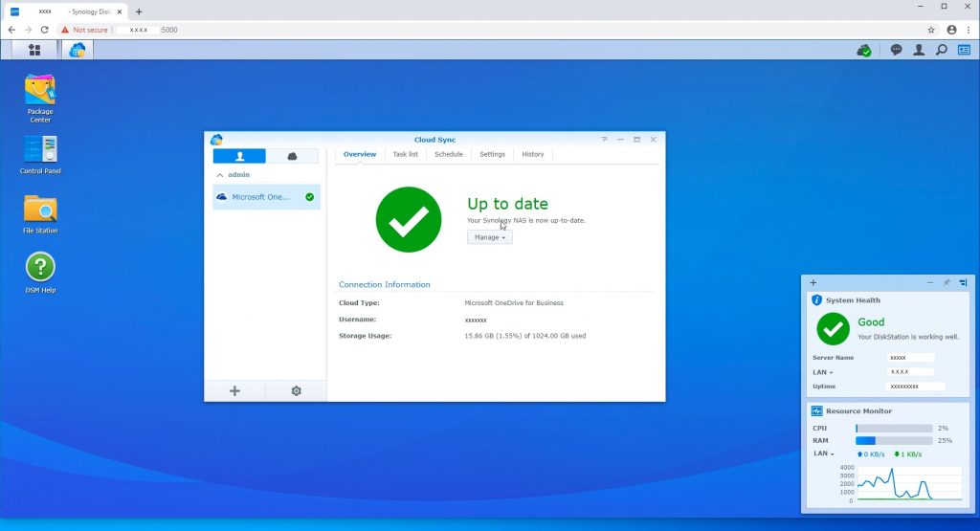Viewport: 980px width, 531px height.
Task: Launch File Station from desktop
Action: pos(40,214)
